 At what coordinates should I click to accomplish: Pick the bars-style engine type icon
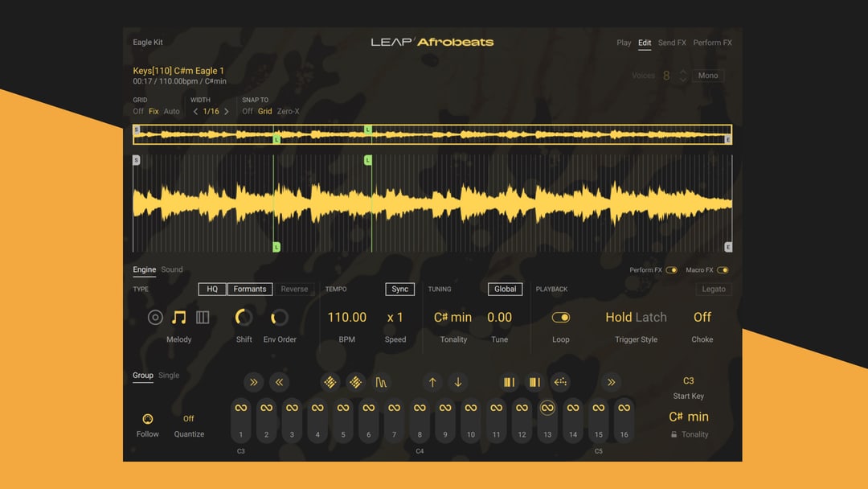203,318
